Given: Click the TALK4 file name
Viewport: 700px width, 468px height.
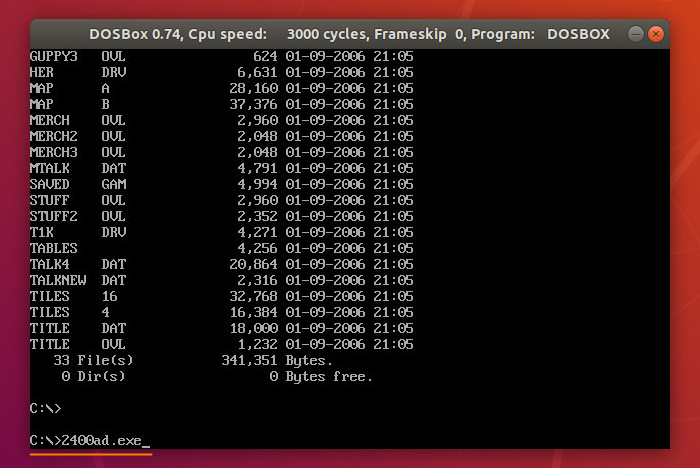Looking at the screenshot, I should 50,264.
